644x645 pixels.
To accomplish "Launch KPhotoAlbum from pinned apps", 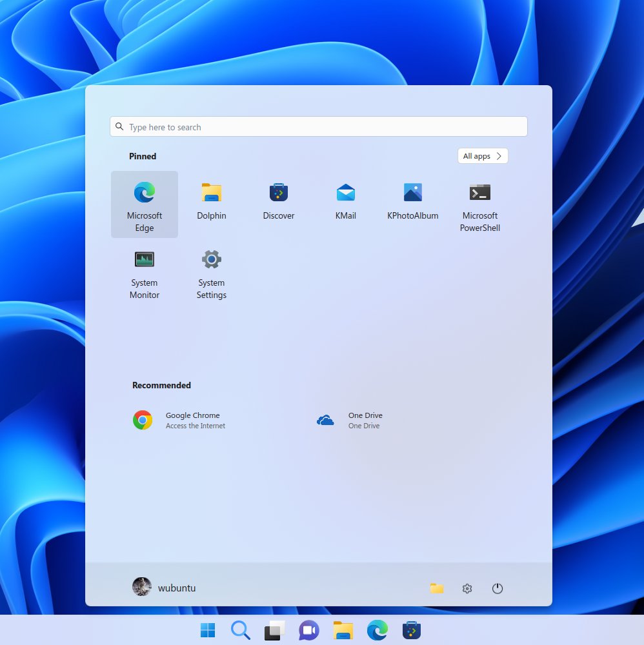I will click(x=413, y=204).
